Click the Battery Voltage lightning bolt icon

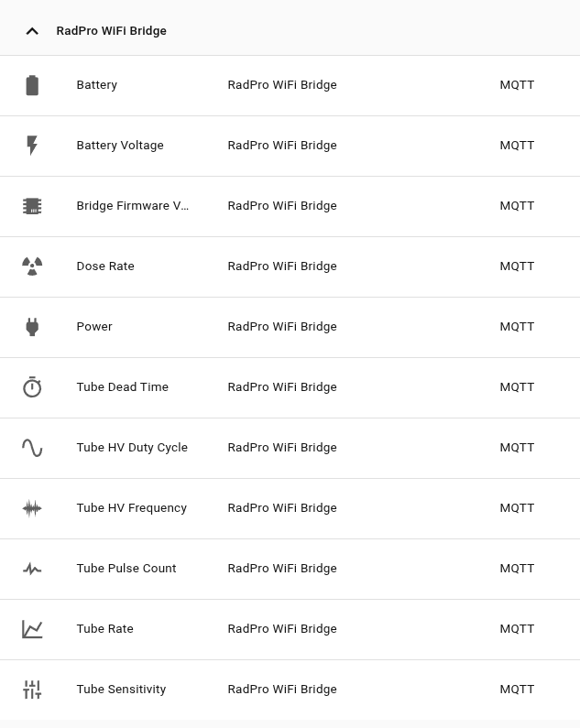pos(32,146)
